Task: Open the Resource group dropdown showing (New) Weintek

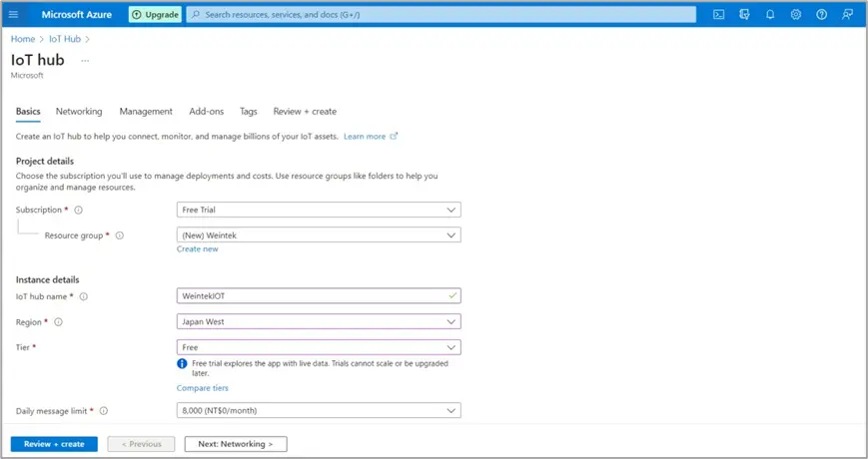Action: pos(319,235)
